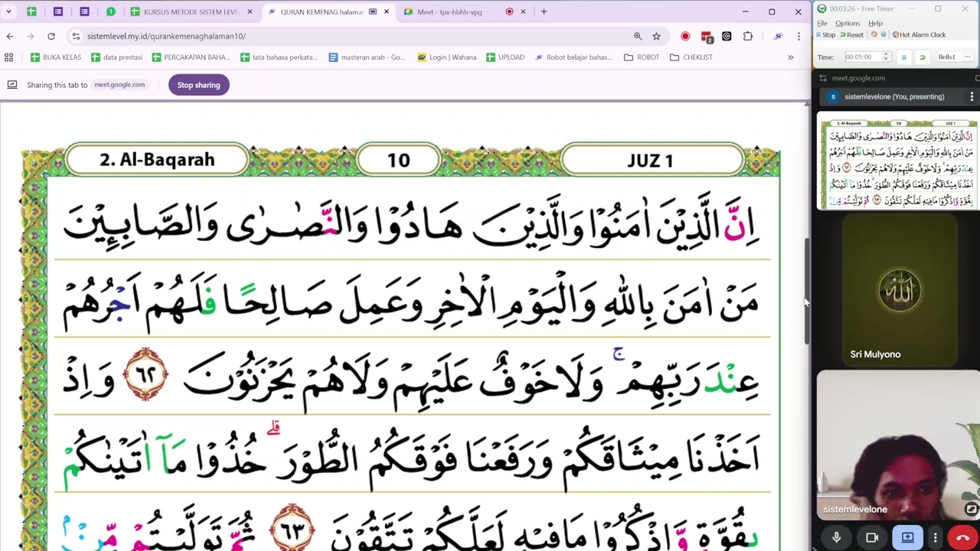
Task: Adjust the time spinner arrows in Free Timer
Action: click(887, 57)
